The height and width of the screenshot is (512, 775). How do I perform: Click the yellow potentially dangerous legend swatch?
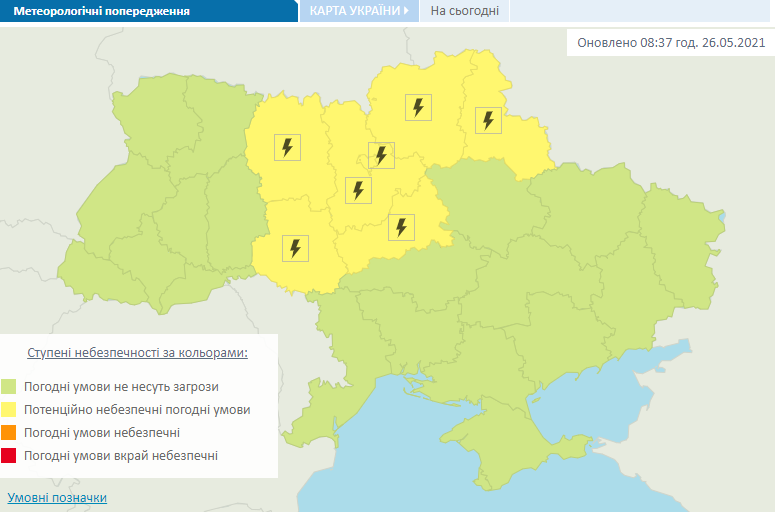click(9, 410)
